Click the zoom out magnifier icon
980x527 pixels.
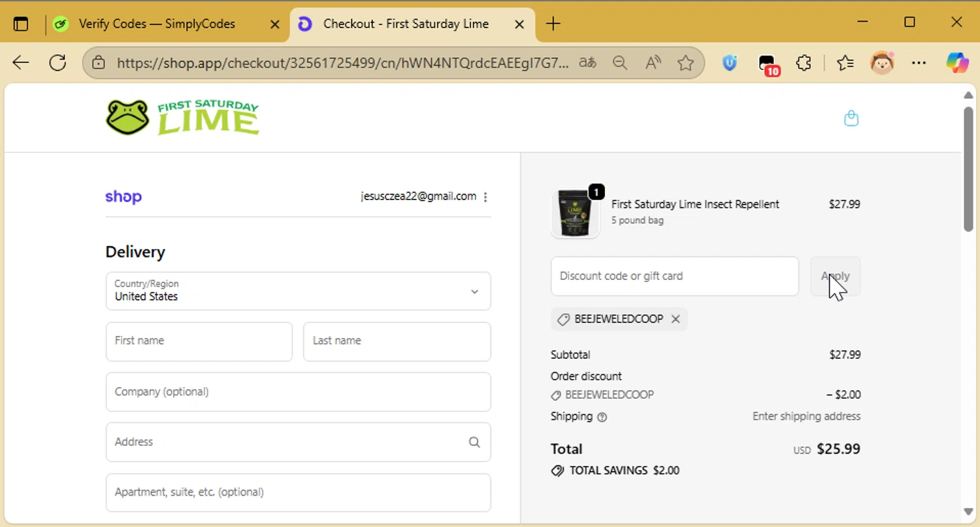tap(620, 63)
